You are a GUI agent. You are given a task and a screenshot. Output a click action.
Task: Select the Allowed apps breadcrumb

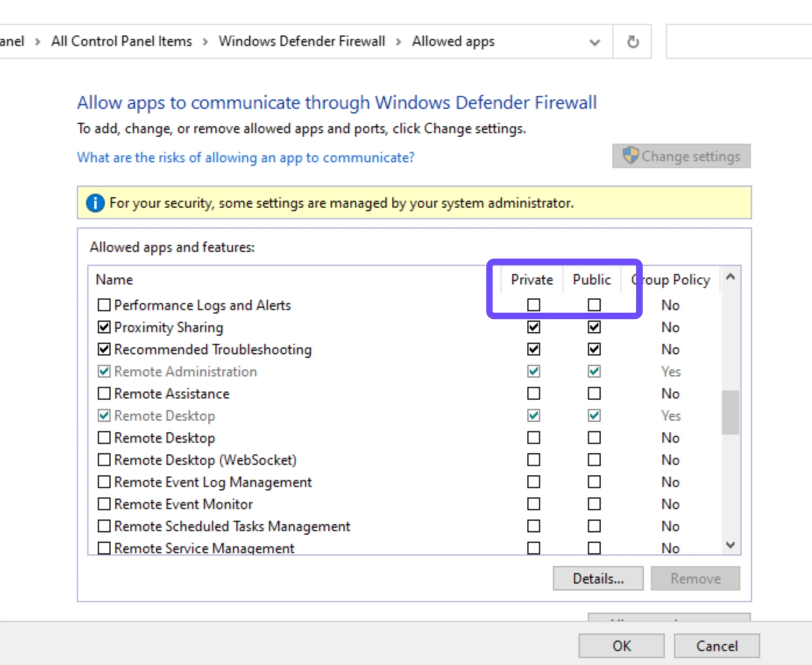[x=453, y=41]
